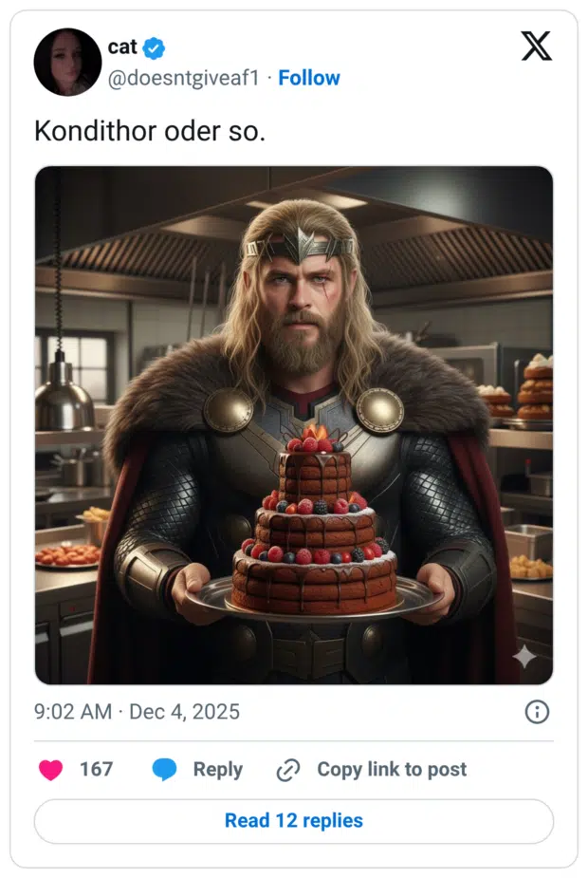Image resolution: width=588 pixels, height=878 pixels.
Task: Click the Dec 4, 2025 date
Action: 184,712
